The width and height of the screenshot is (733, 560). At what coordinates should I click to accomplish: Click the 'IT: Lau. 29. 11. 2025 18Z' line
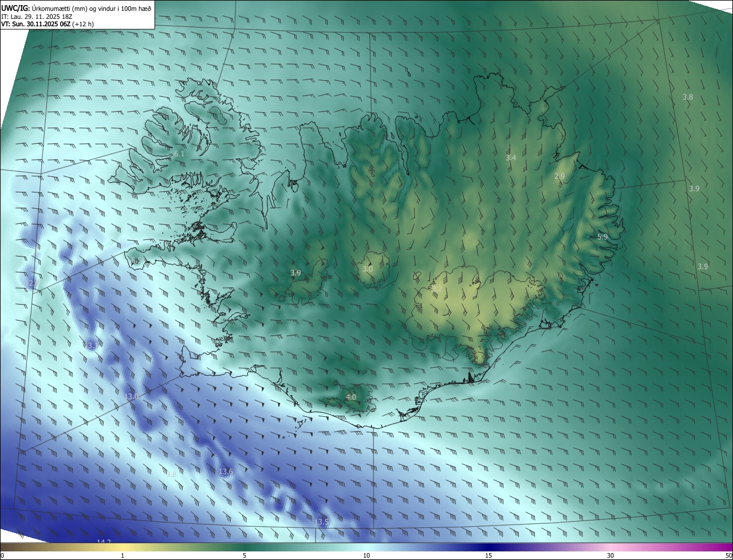[x=37, y=17]
